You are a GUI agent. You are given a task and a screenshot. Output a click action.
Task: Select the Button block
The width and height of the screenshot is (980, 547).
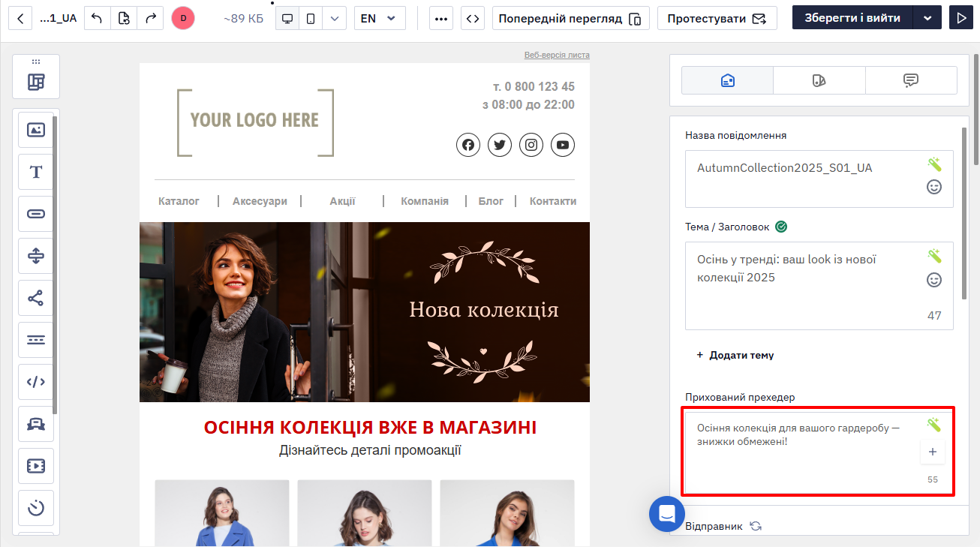[x=36, y=214]
